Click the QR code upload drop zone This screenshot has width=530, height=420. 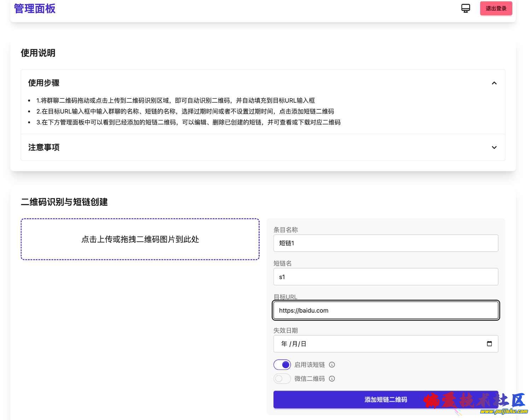[140, 239]
